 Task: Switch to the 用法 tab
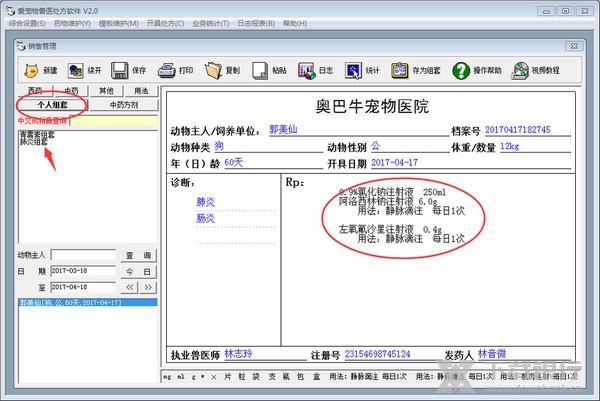pyautogui.click(x=141, y=91)
